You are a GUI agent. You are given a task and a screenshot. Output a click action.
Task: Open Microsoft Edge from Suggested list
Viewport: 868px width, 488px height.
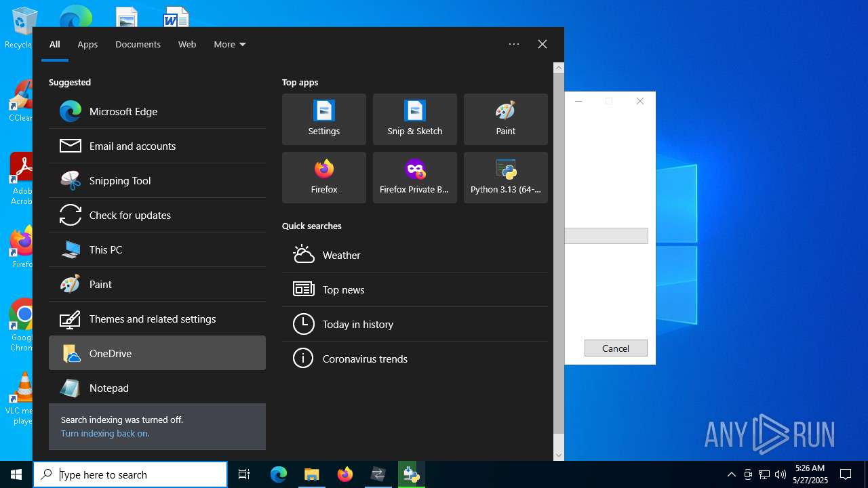click(x=157, y=111)
